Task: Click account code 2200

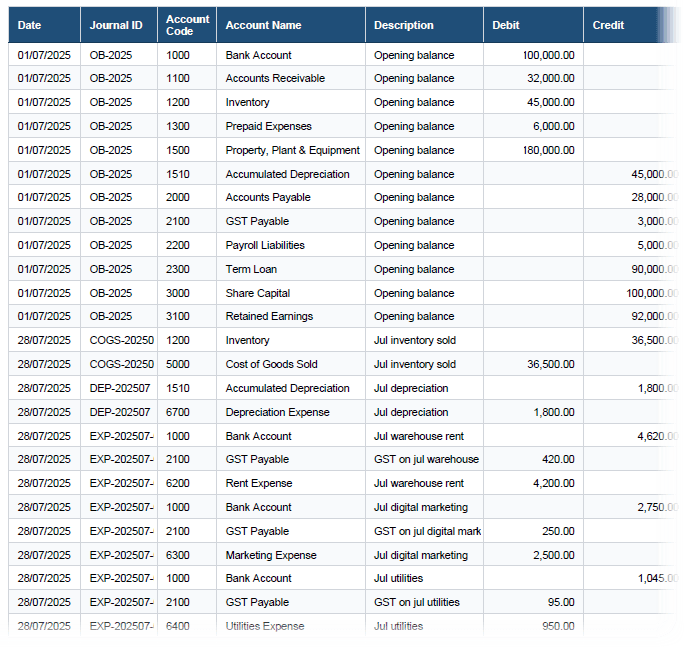Action: point(178,245)
